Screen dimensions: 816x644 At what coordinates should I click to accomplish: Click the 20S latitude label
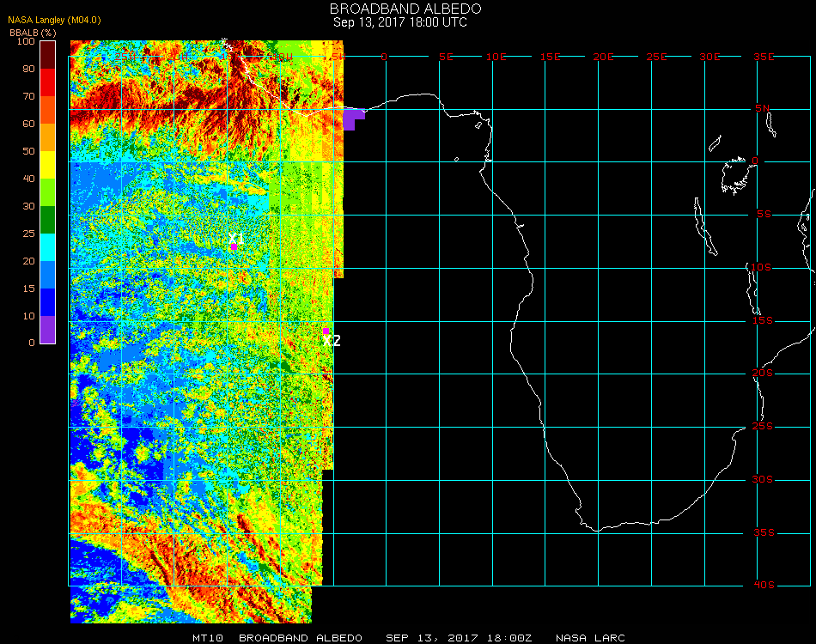pos(763,374)
